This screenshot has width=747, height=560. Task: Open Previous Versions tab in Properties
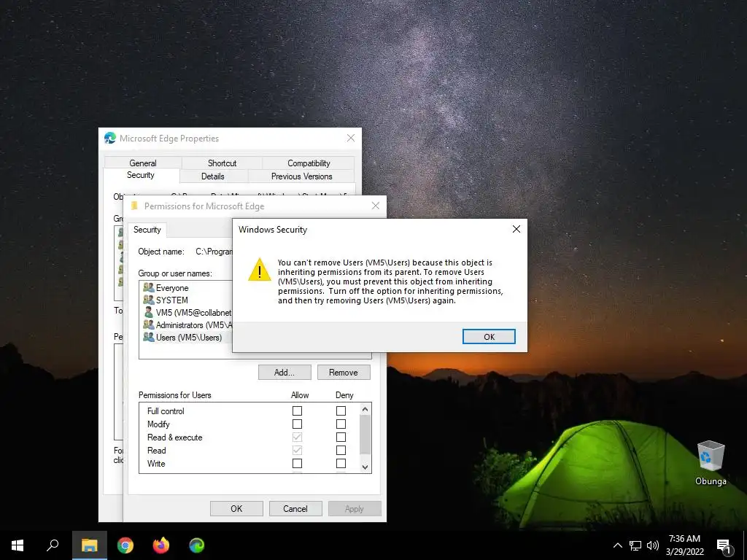[301, 176]
